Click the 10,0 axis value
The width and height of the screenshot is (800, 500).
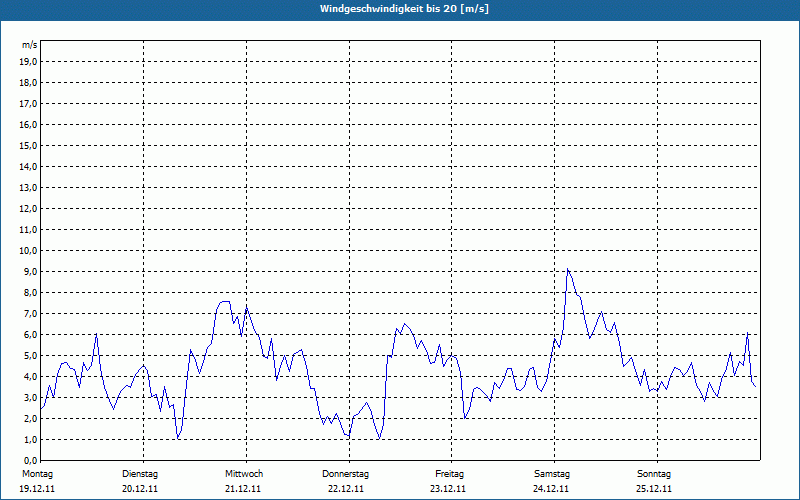coord(28,251)
